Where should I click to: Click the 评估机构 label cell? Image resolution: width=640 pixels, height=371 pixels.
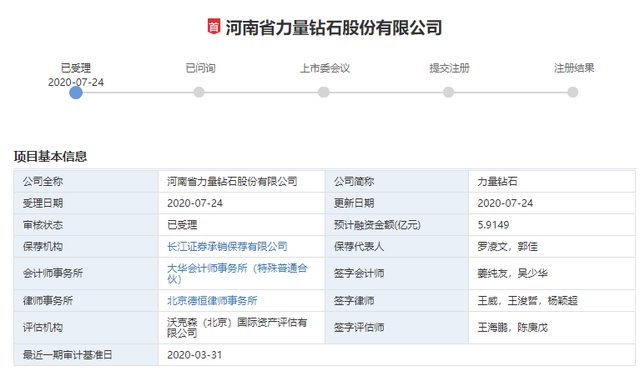[x=86, y=328]
